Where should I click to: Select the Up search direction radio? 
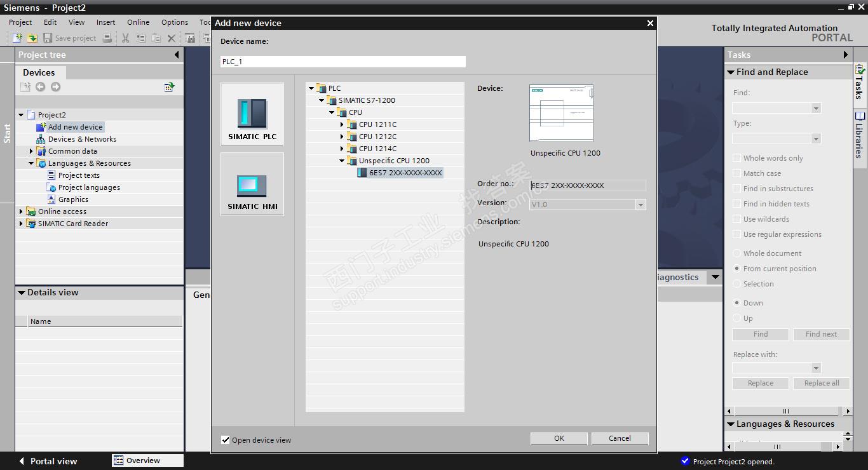(x=736, y=318)
